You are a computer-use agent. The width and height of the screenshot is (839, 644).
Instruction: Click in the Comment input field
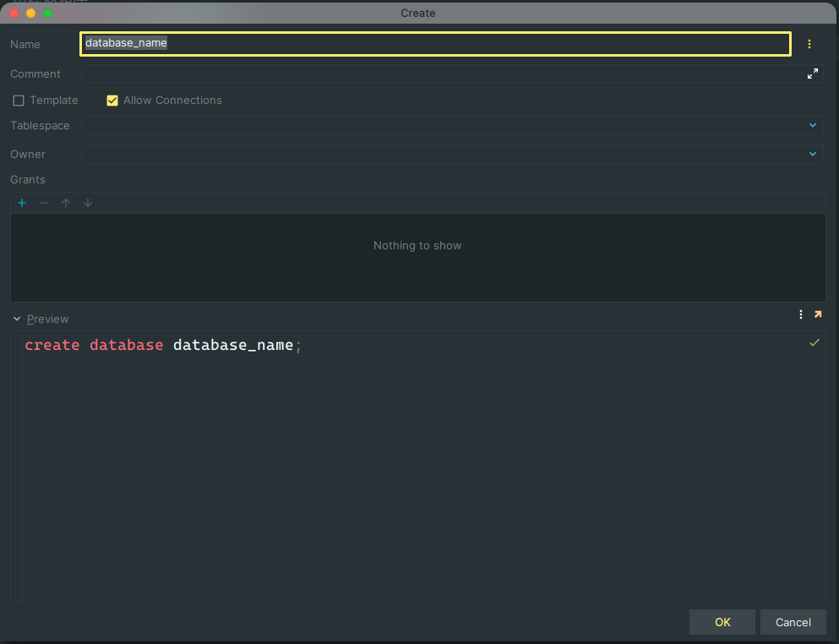(439, 74)
